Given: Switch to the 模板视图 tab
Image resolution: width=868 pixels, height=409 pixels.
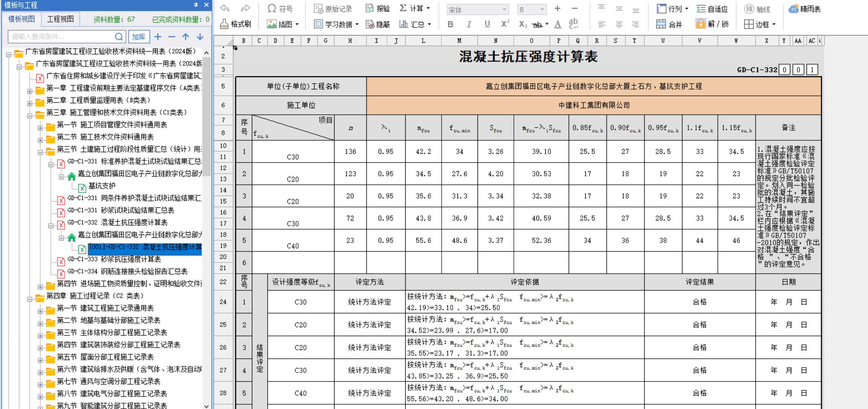Looking at the screenshot, I should tap(21, 19).
